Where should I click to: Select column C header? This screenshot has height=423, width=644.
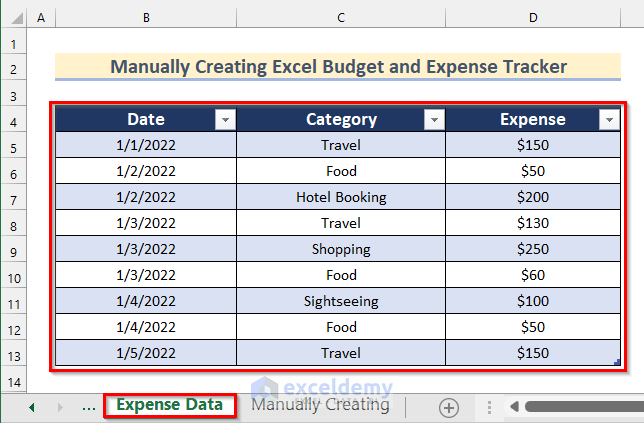point(341,18)
